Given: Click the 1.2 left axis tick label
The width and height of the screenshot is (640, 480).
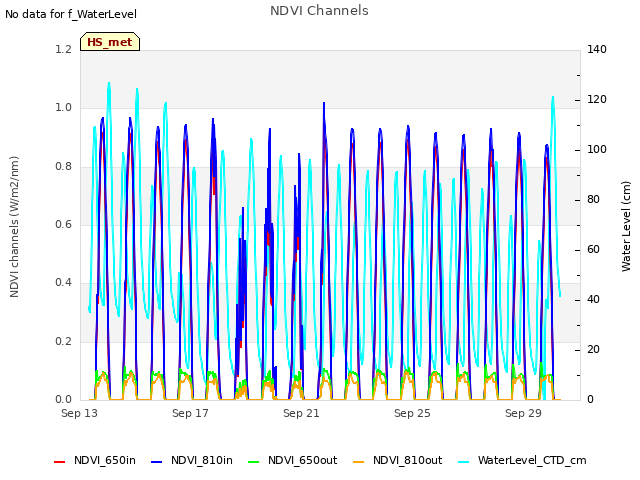Looking at the screenshot, I should [64, 49].
